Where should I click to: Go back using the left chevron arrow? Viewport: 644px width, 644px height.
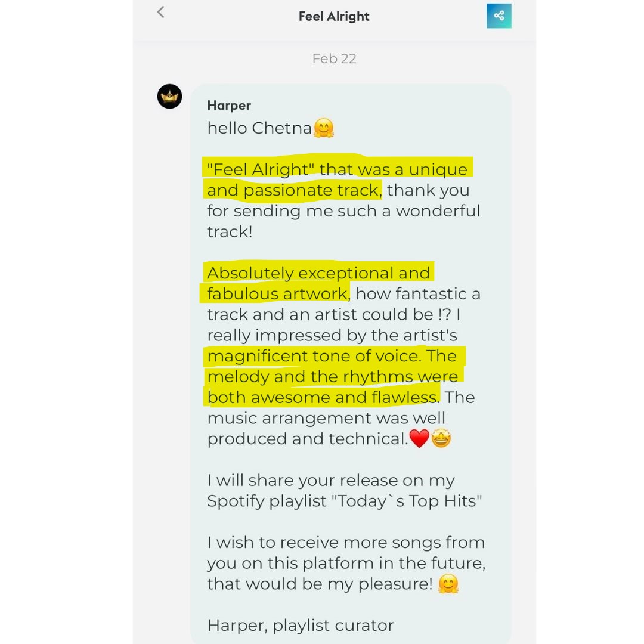pyautogui.click(x=160, y=12)
